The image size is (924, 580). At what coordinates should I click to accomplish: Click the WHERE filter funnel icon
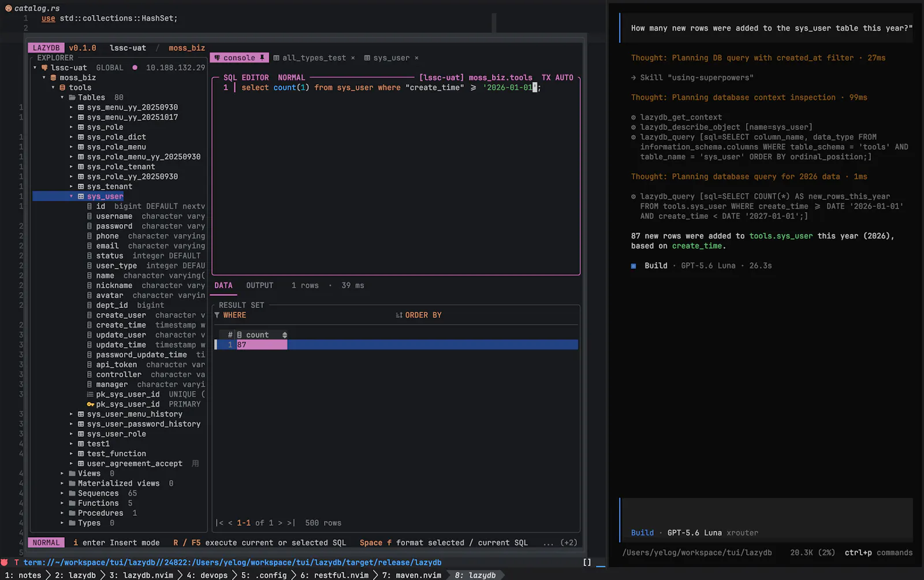pyautogui.click(x=217, y=315)
